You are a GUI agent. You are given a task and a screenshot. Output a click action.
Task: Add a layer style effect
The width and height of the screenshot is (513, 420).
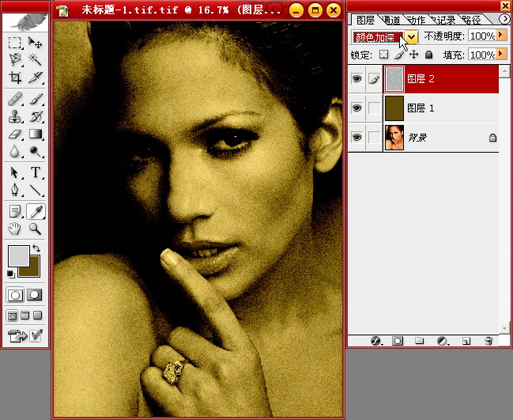click(x=376, y=341)
